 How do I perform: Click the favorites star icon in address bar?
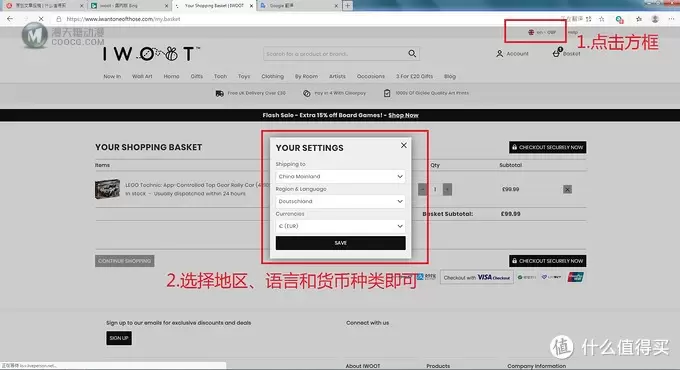tap(602, 19)
